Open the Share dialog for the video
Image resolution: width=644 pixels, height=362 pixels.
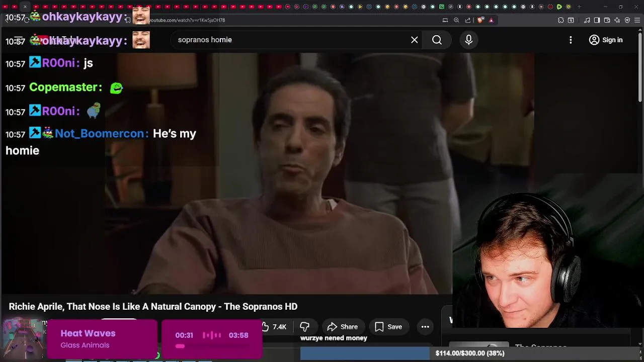point(343,327)
